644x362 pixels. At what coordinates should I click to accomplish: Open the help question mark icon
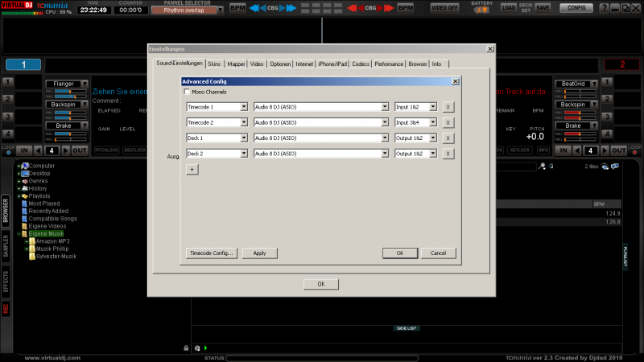(x=604, y=8)
